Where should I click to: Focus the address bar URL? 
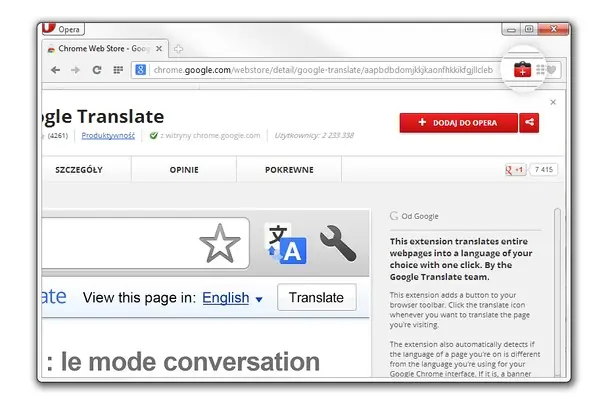tap(323, 70)
